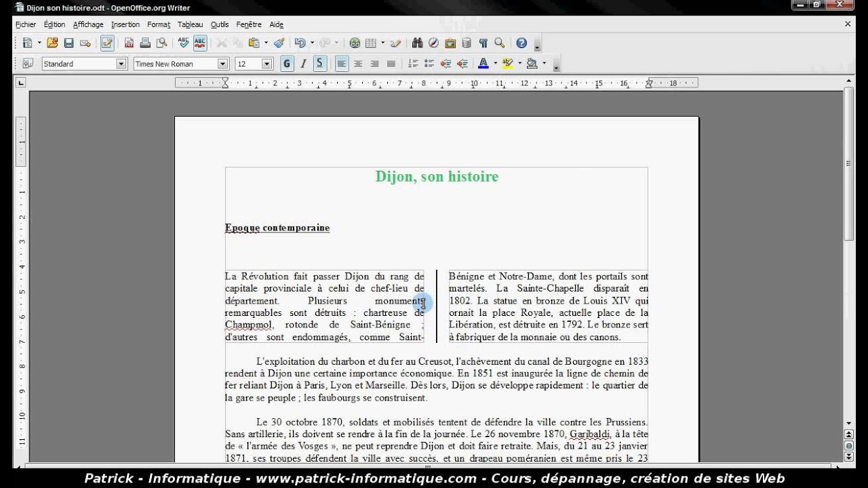
Task: Toggle italic (I) formatting
Action: 303,64
